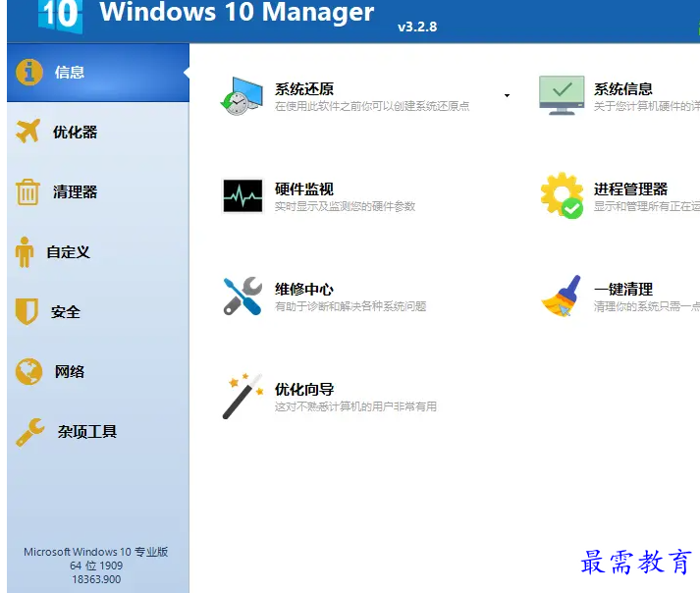Screen dimensions: 700x593
Task: Open the Hardware Monitor pulse icon
Action: (242, 195)
